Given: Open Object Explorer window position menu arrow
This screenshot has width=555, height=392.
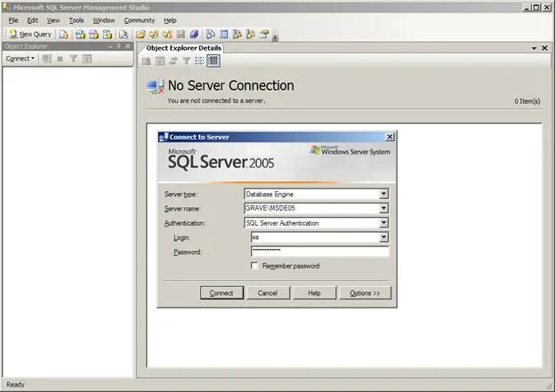Looking at the screenshot, I should tap(110, 46).
